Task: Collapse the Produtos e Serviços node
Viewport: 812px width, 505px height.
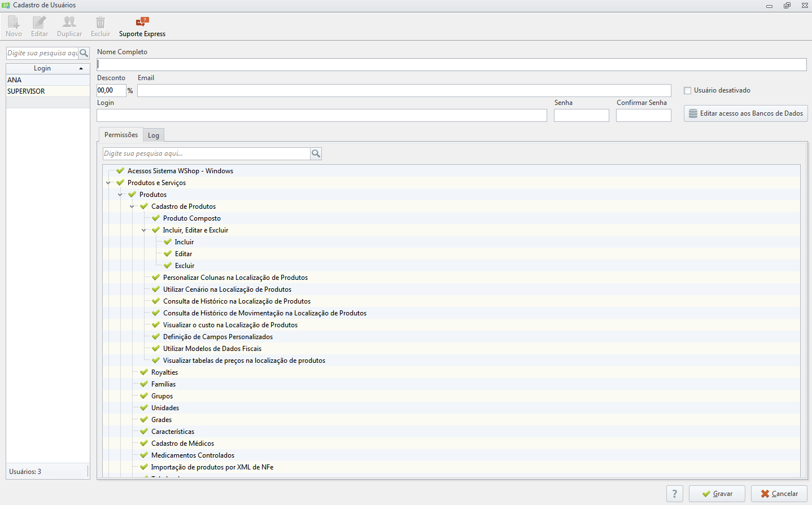Action: [108, 183]
